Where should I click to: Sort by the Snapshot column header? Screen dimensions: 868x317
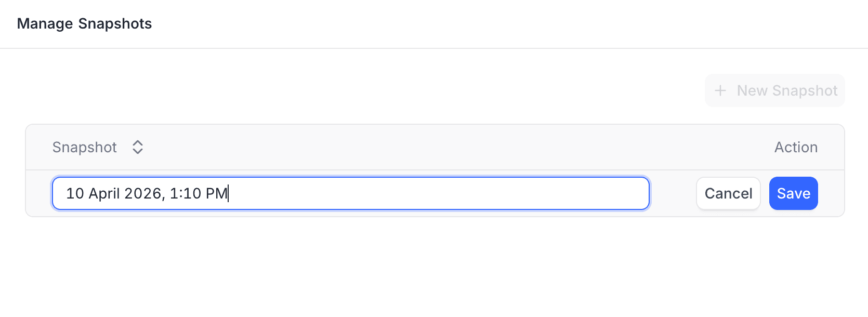[85, 147]
